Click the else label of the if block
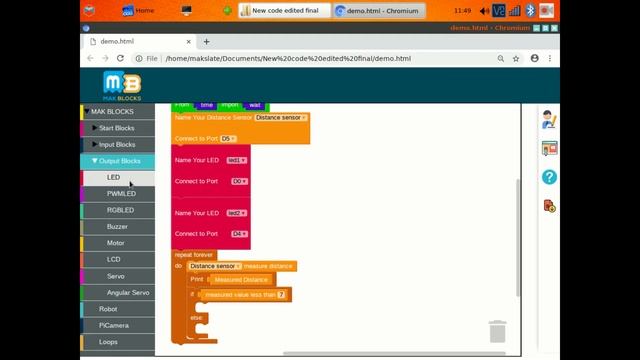 [196, 318]
